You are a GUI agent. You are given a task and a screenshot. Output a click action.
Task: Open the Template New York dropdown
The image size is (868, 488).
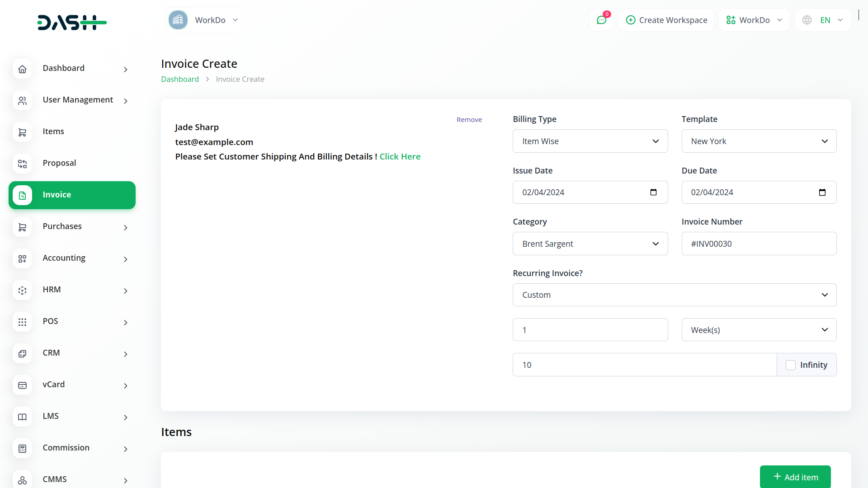click(x=759, y=141)
